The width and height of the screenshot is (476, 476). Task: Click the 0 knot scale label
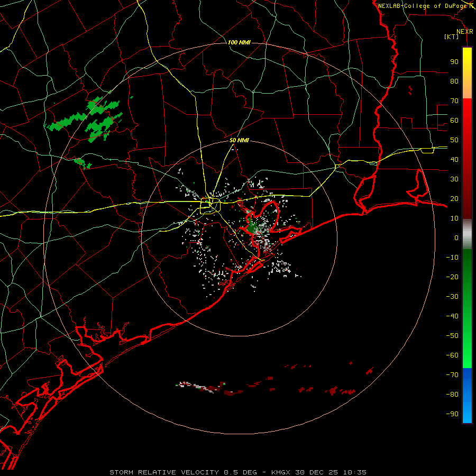tap(456, 237)
